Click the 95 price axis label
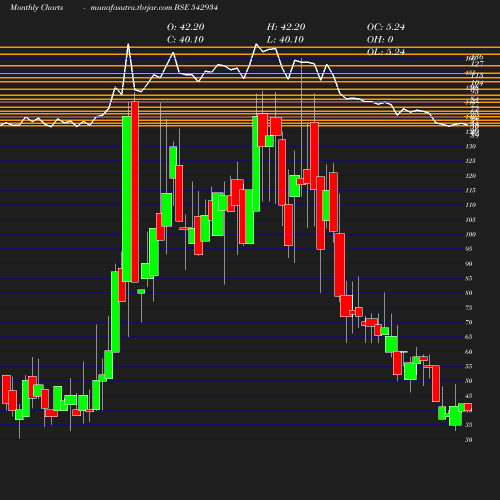 (x=469, y=249)
